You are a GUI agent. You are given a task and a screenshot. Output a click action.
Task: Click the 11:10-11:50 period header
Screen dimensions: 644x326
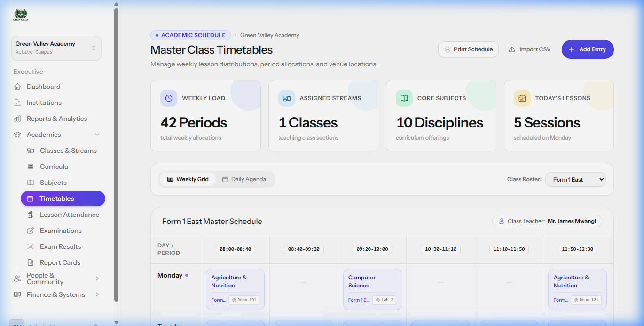[509, 249]
